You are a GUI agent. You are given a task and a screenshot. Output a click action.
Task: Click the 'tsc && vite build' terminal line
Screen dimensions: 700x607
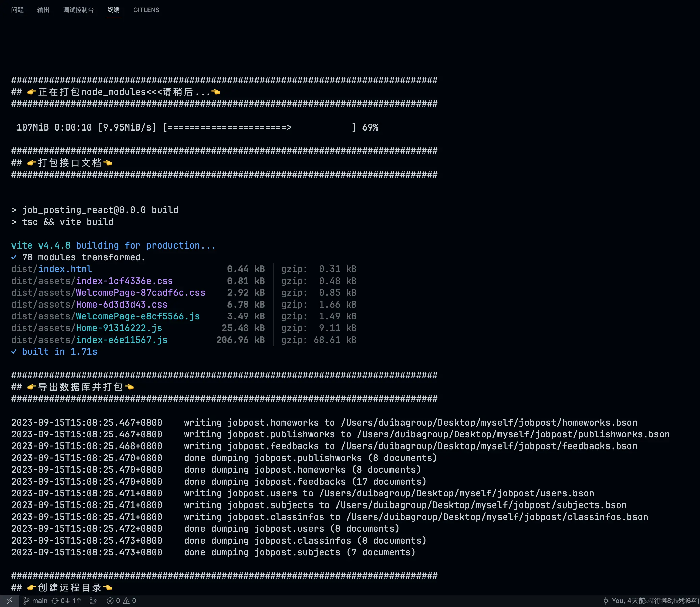tap(68, 222)
